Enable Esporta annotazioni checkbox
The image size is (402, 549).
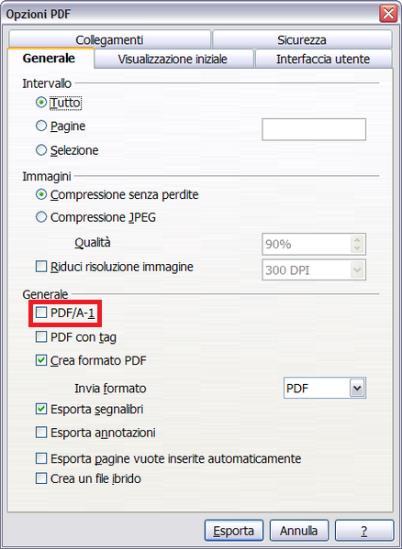pos(41,432)
